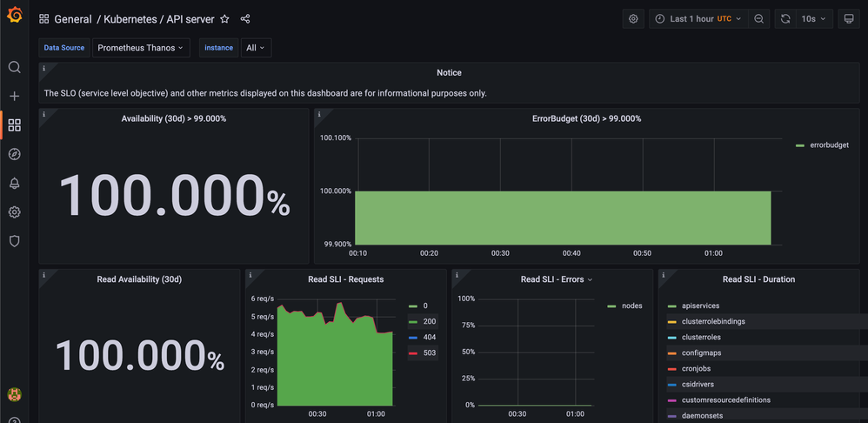
Task: Click the csidrivers blue color swatch
Action: (672, 384)
